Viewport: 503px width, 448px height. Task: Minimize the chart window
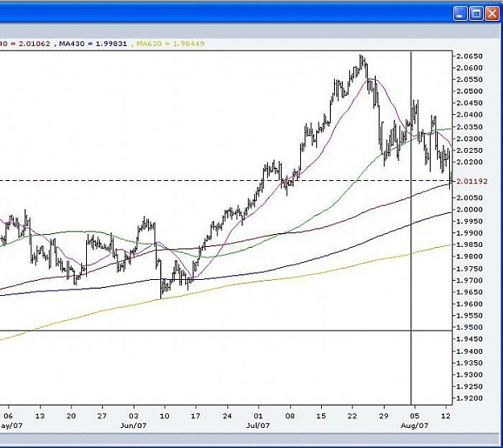460,14
